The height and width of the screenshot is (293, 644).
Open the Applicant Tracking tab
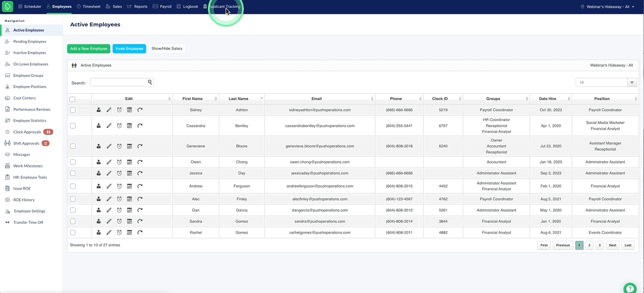click(222, 7)
